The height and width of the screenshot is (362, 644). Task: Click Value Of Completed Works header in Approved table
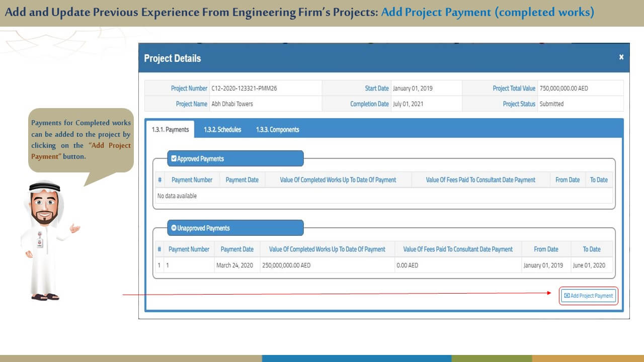(338, 180)
